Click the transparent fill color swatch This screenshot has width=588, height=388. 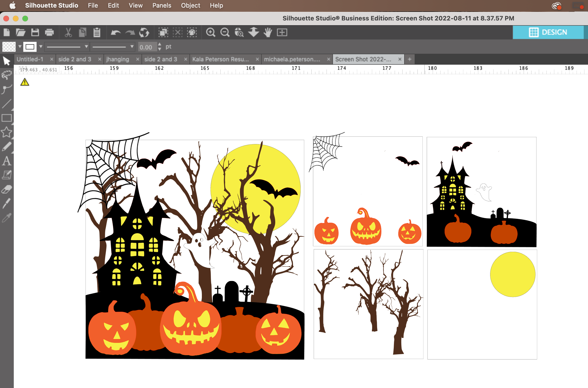[x=9, y=47]
